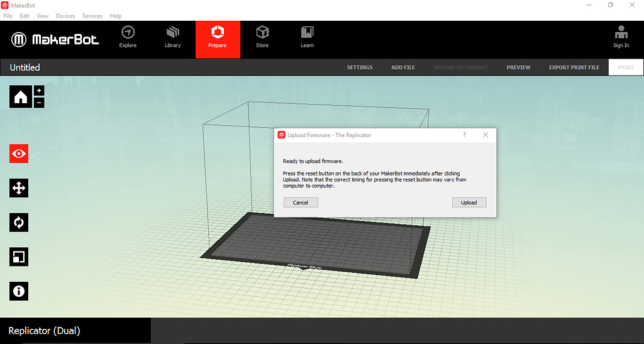Open the Learn tab

[307, 37]
